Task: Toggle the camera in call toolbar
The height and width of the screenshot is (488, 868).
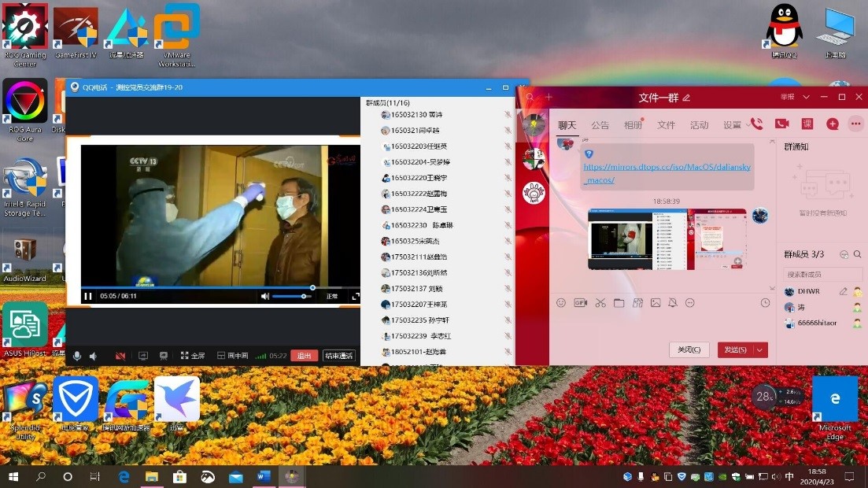Action: click(x=120, y=356)
